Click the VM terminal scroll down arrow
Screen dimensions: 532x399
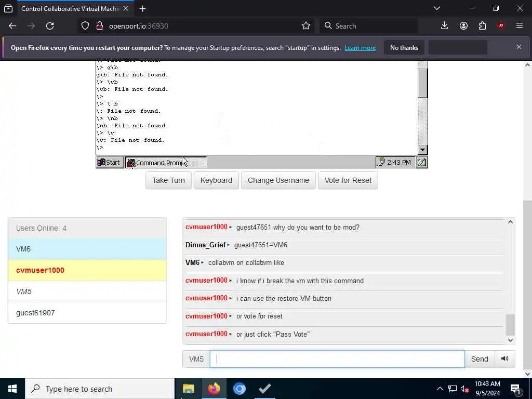[x=422, y=150]
